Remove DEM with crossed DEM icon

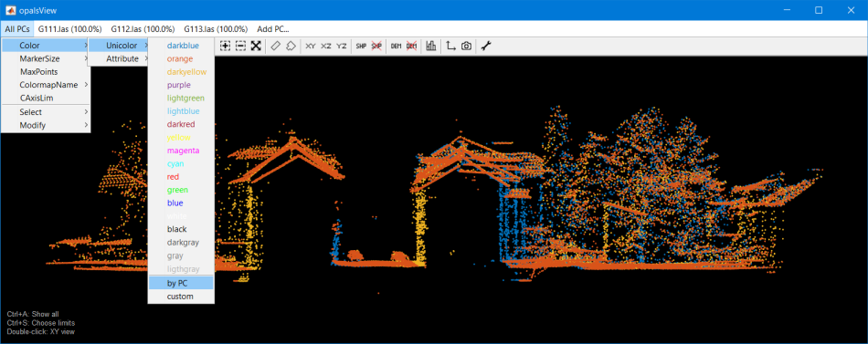tap(411, 46)
